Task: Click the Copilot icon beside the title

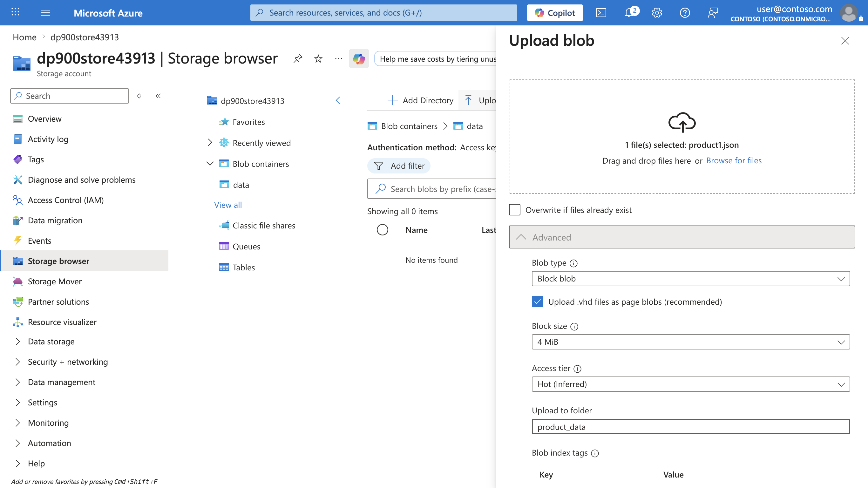Action: point(359,59)
